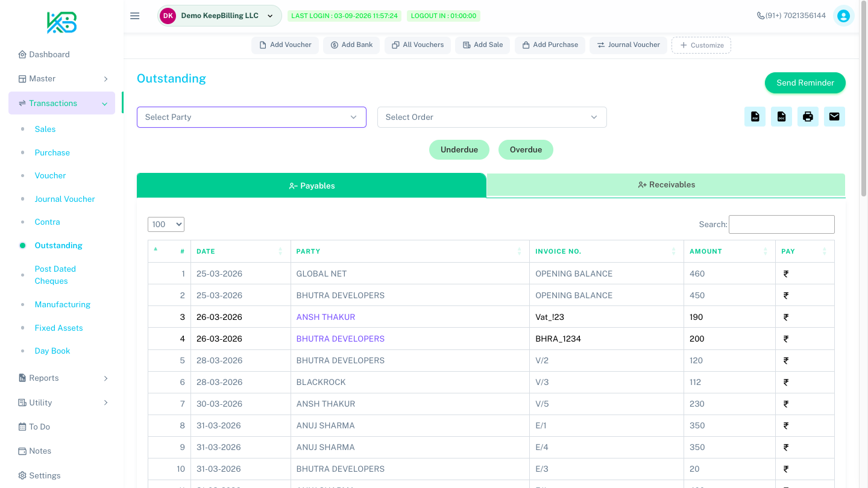Screen dimensions: 868x488
Task: Pay rupee icon for BHRA_1234 invoice
Action: (786, 339)
